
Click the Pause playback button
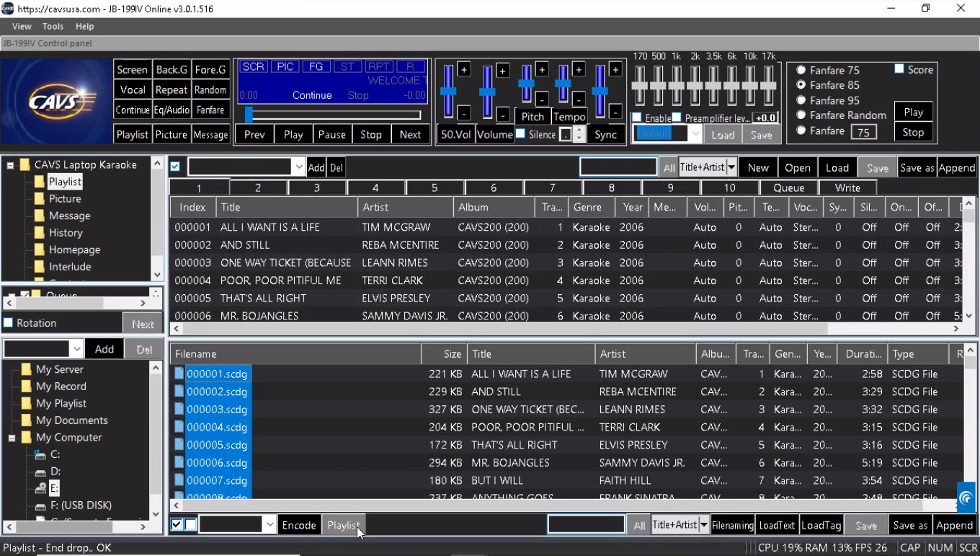click(x=332, y=134)
